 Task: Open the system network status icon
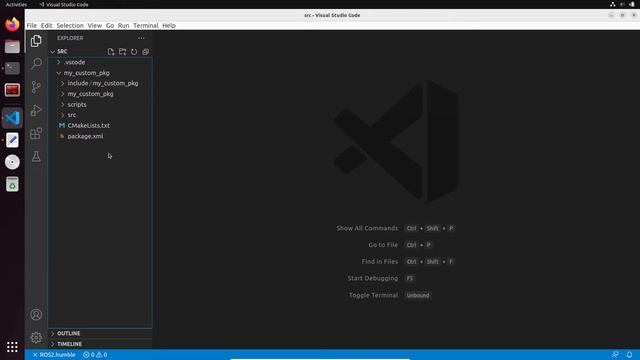tap(613, 4)
